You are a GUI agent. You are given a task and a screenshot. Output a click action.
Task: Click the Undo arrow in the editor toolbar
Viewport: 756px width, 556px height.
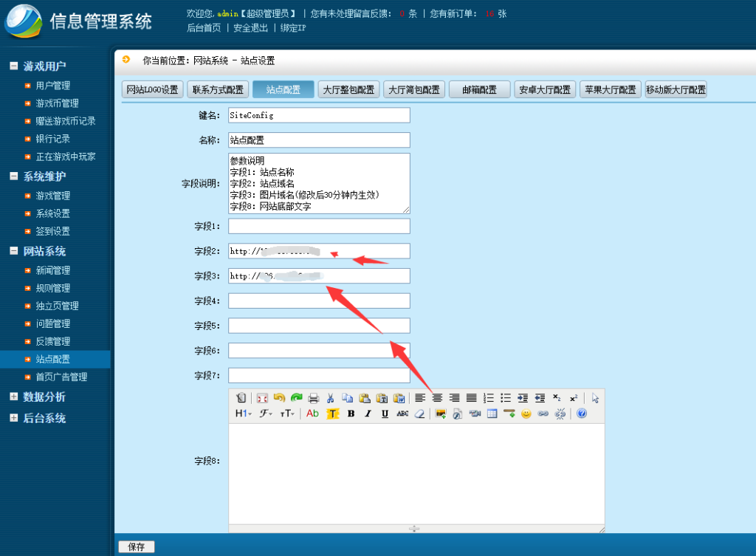pos(279,398)
